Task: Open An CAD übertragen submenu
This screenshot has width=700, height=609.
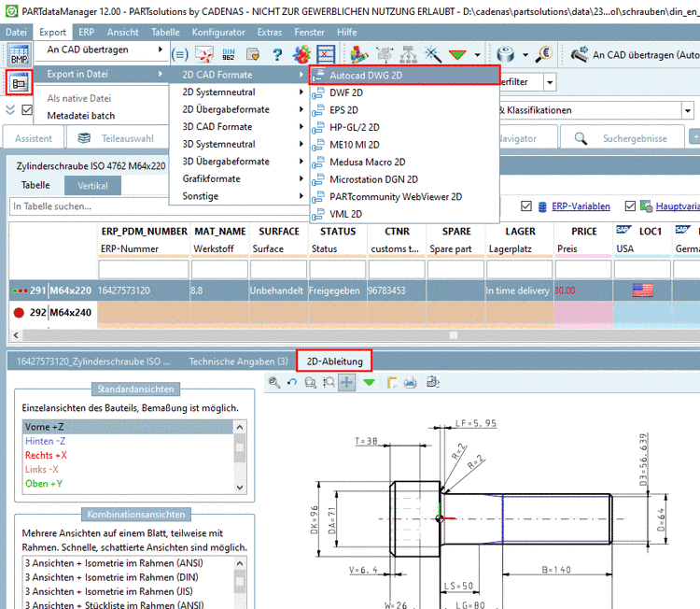Action: click(x=102, y=50)
